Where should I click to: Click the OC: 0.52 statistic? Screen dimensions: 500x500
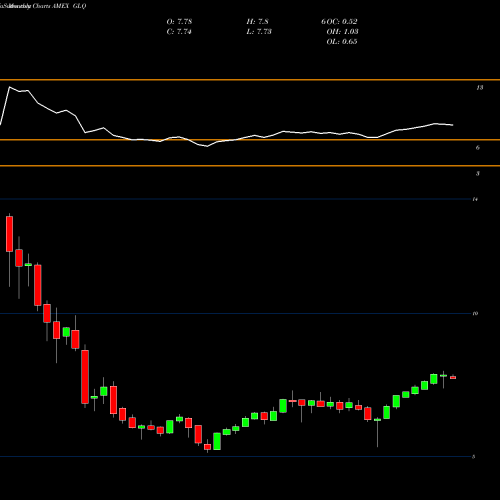[x=342, y=22]
